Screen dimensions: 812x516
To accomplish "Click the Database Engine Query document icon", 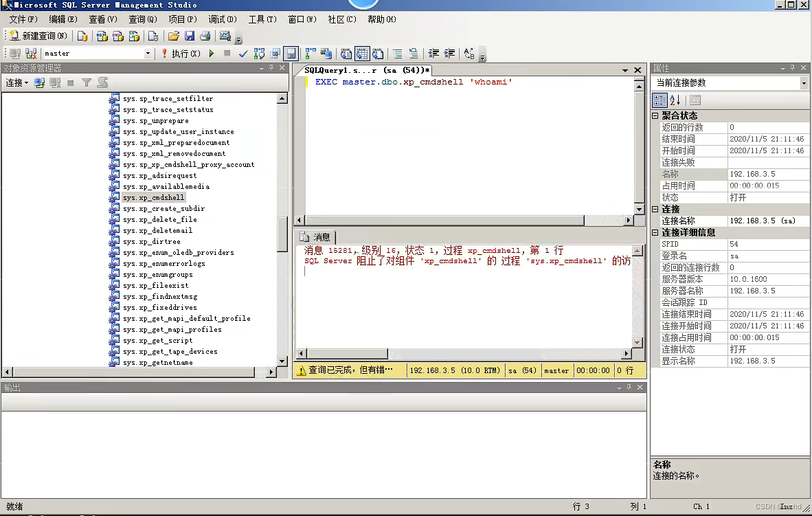I will 82,36.
